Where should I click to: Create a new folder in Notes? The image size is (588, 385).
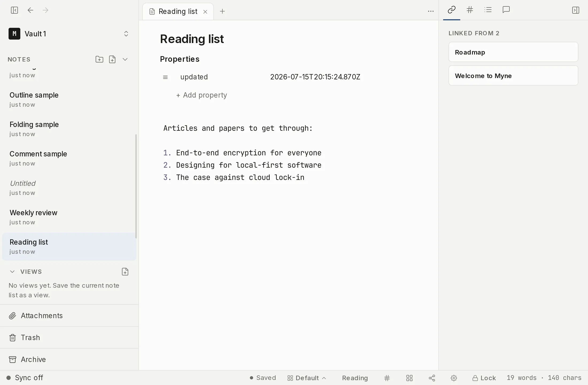click(99, 59)
